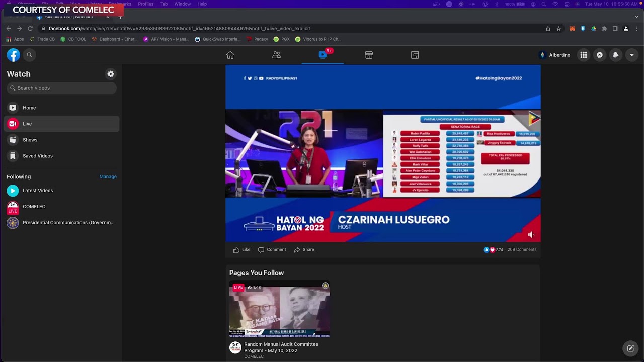The height and width of the screenshot is (362, 644).
Task: Open the Google Drive extension
Action: pos(594,29)
